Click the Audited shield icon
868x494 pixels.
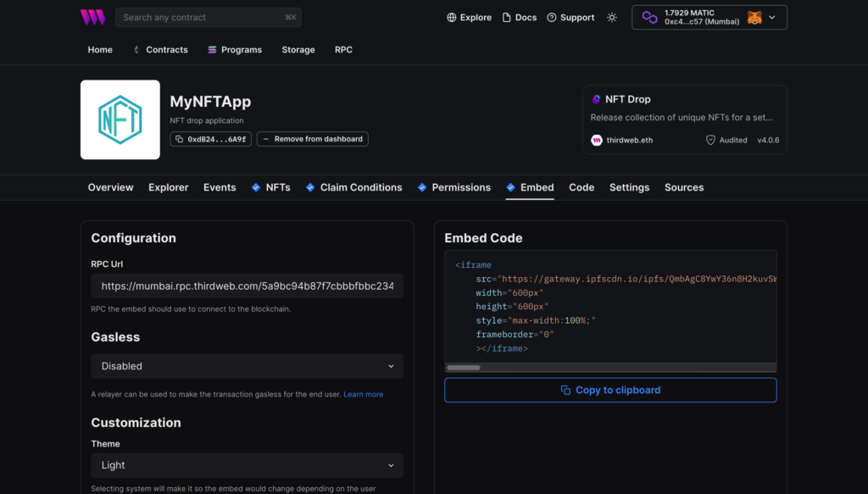(x=710, y=140)
